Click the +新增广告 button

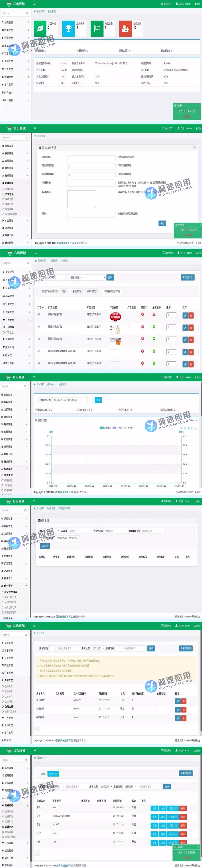click(x=188, y=278)
